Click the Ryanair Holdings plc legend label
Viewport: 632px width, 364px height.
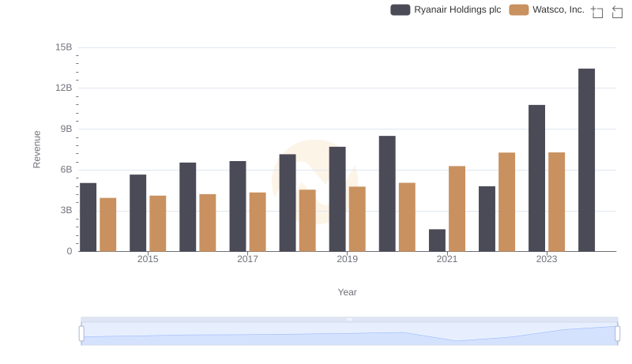tap(457, 9)
